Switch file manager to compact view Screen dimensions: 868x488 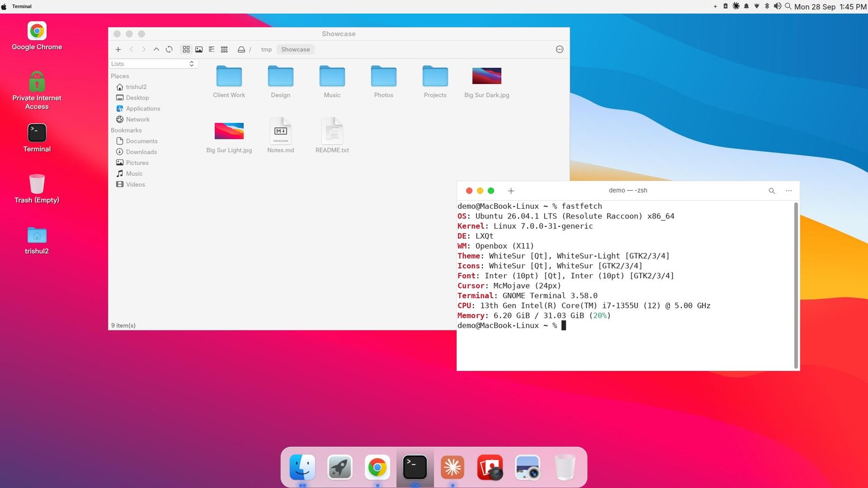tap(224, 49)
